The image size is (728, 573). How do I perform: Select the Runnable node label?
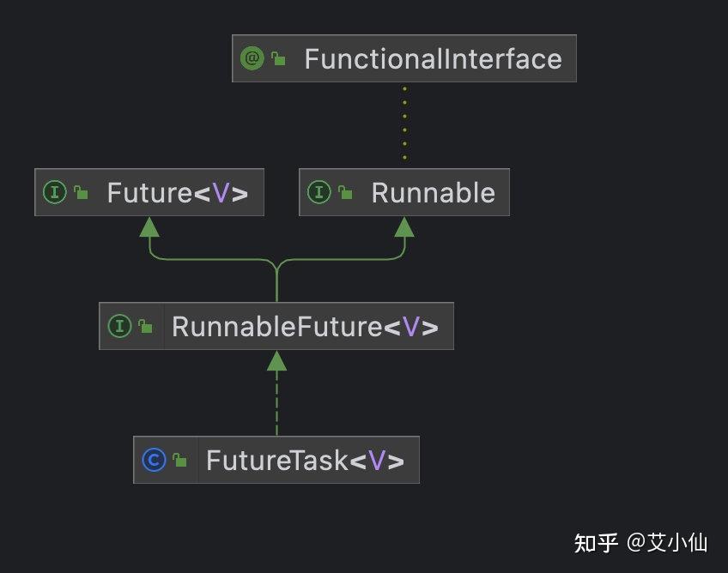click(433, 193)
